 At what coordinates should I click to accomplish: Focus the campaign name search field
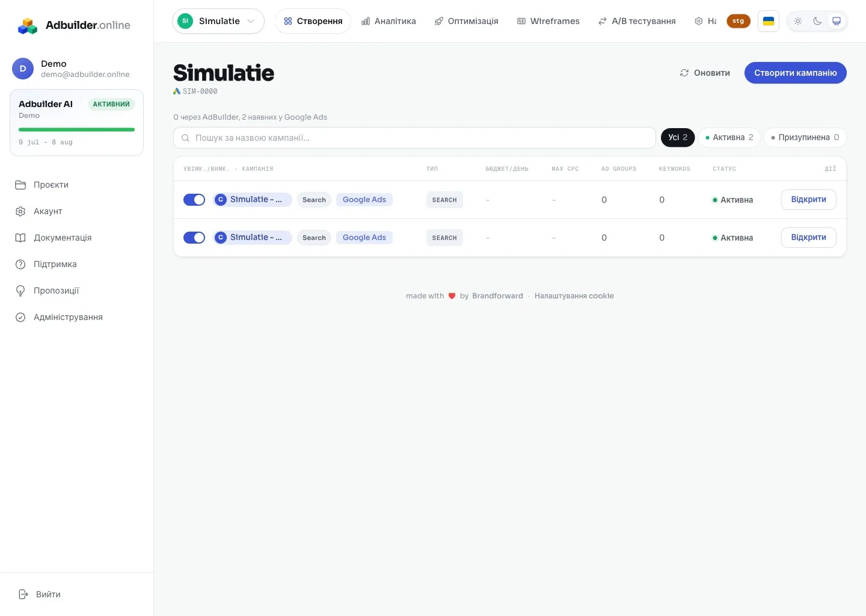click(x=414, y=138)
